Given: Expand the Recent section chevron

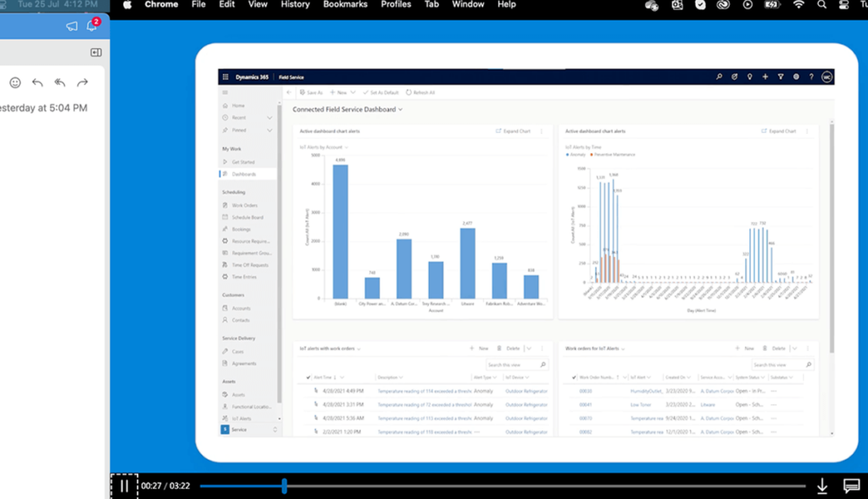Looking at the screenshot, I should (270, 118).
